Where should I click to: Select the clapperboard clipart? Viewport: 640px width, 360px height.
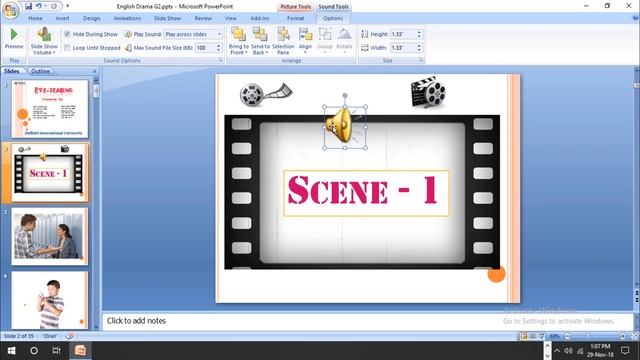(x=428, y=92)
